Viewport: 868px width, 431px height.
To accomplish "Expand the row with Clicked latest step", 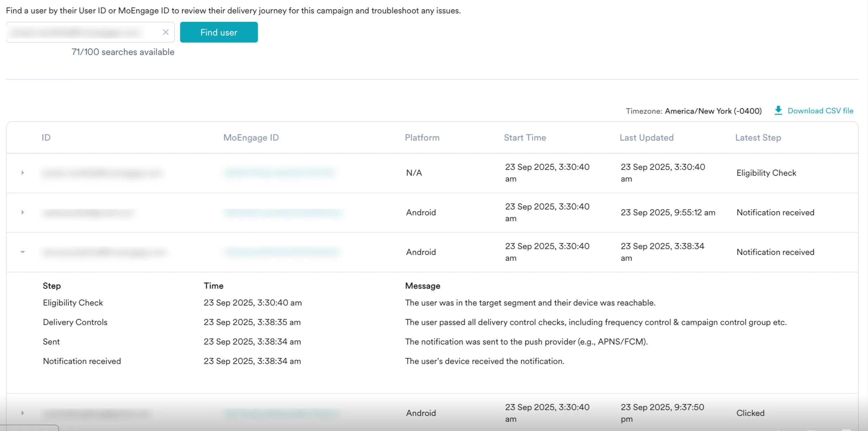I will (x=23, y=413).
